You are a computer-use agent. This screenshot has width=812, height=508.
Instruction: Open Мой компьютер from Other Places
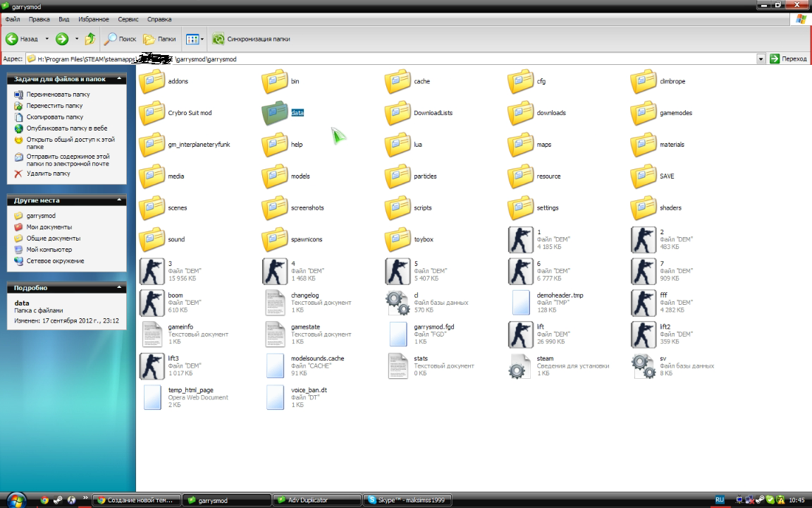(x=49, y=250)
